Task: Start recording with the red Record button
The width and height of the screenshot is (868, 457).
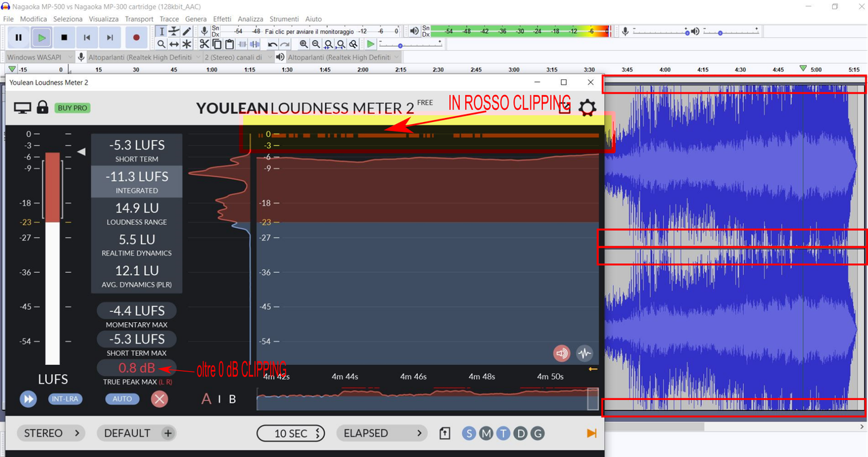Action: [x=136, y=38]
